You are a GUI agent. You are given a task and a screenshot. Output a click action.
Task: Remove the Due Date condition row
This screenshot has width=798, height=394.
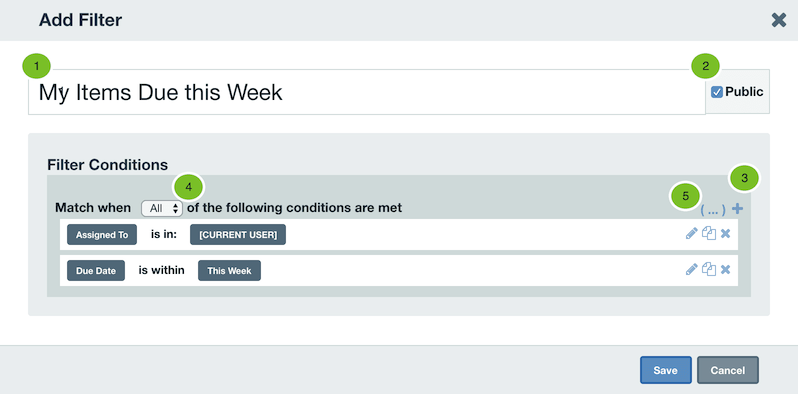pyautogui.click(x=726, y=269)
